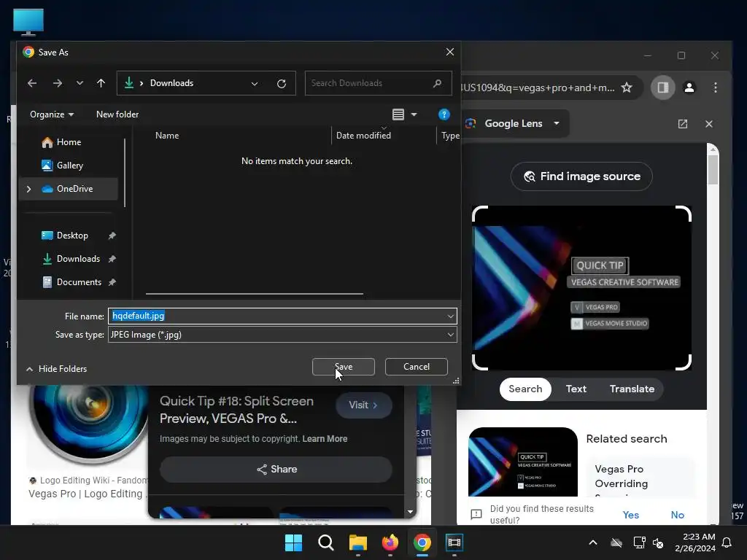Share the Quick Tip image
The height and width of the screenshot is (560, 747).
[276, 470]
